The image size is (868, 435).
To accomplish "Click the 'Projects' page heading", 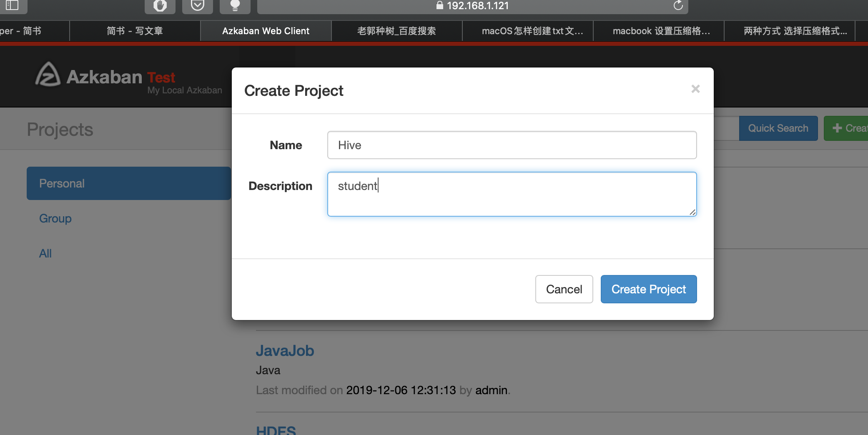I will (60, 129).
